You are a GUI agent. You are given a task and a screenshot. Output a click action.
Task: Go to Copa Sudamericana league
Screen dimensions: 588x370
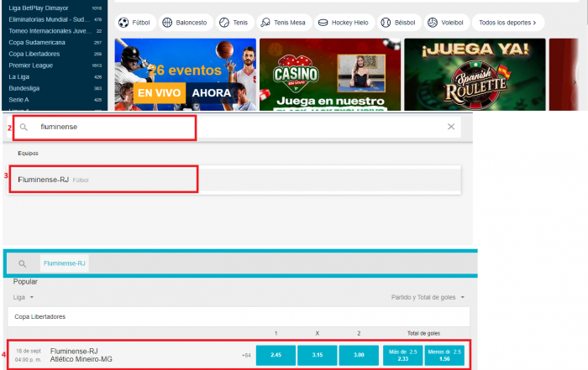pos(55,42)
